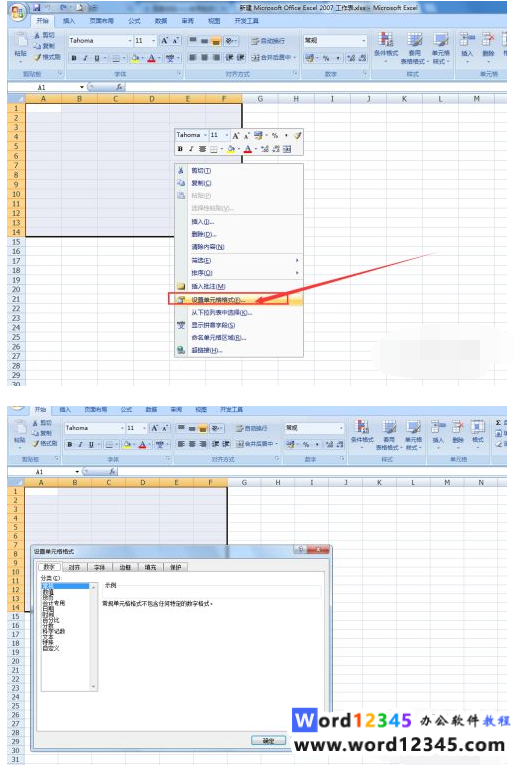Select 自定义 in the category list

click(51, 648)
